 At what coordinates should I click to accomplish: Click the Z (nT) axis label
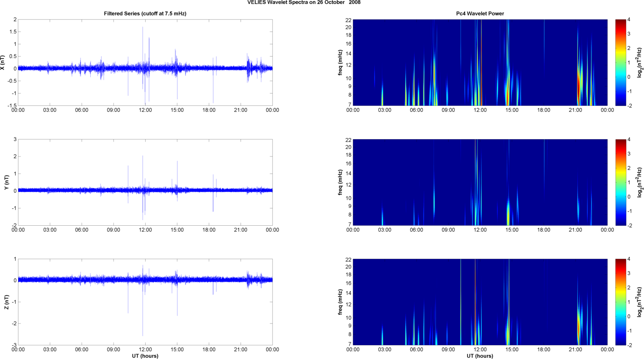point(6,302)
